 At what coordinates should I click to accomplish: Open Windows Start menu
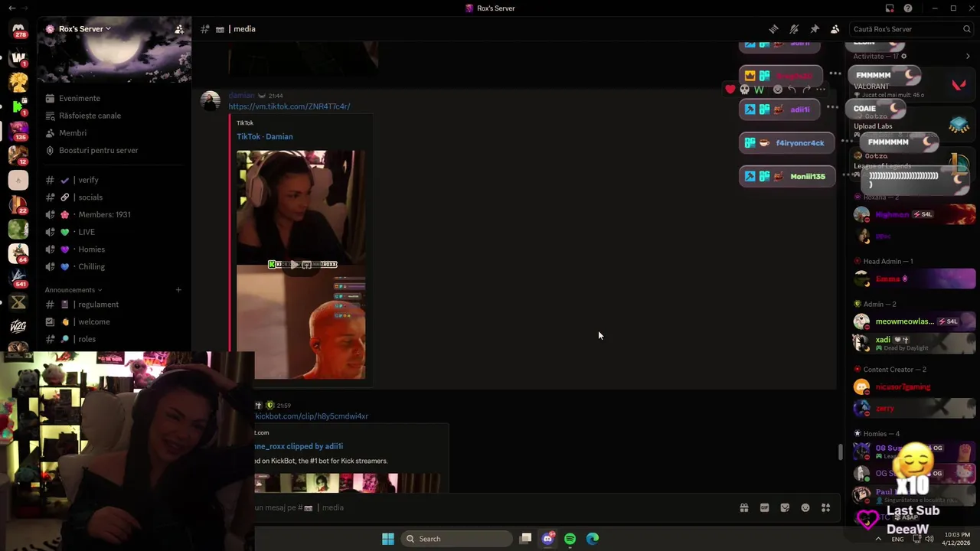388,539
